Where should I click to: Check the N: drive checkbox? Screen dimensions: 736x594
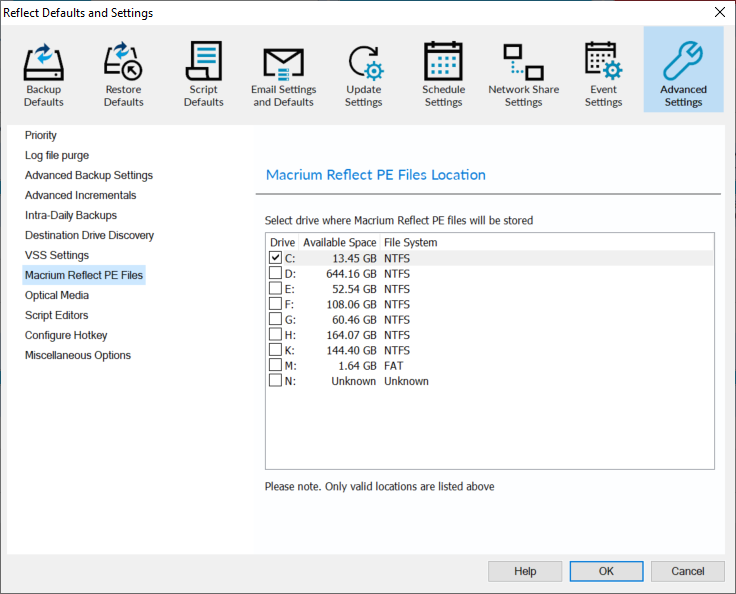click(276, 380)
